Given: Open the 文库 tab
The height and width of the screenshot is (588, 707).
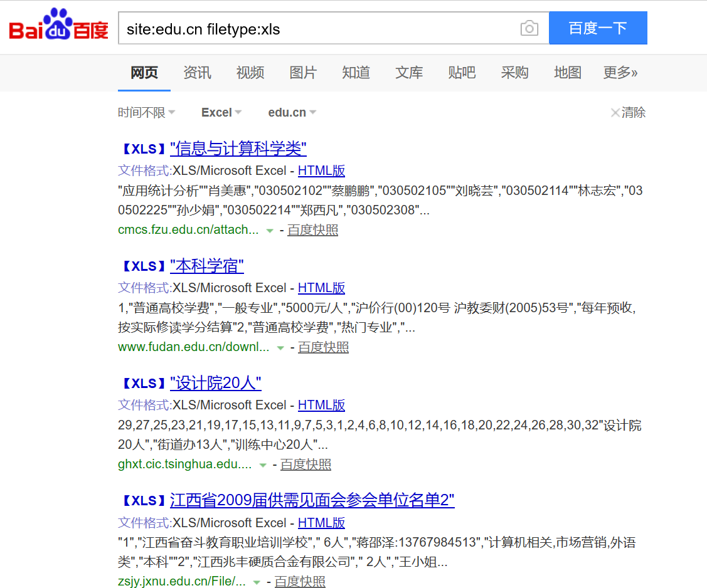Looking at the screenshot, I should (x=409, y=73).
